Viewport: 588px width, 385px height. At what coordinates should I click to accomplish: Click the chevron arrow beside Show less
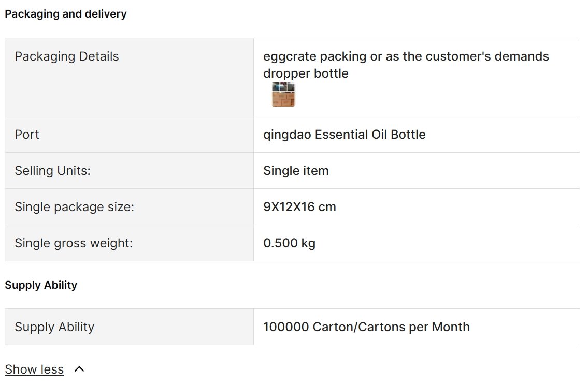point(79,369)
